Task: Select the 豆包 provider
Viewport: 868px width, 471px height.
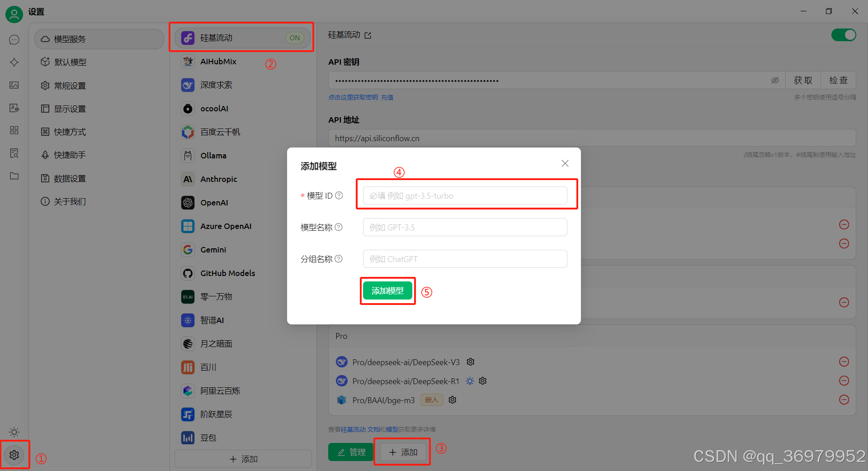Action: (243, 438)
